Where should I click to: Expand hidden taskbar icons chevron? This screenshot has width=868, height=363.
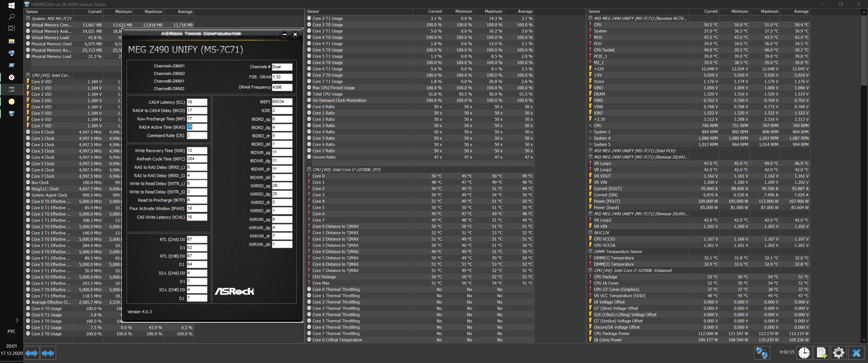coord(17,320)
